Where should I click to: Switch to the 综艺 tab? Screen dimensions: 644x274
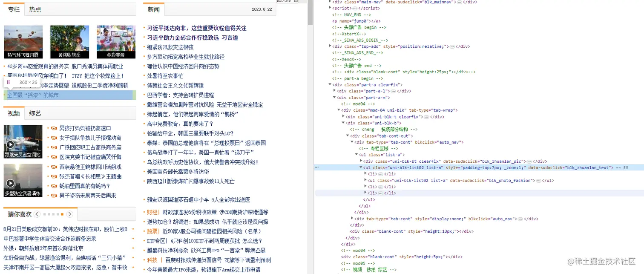[35, 113]
